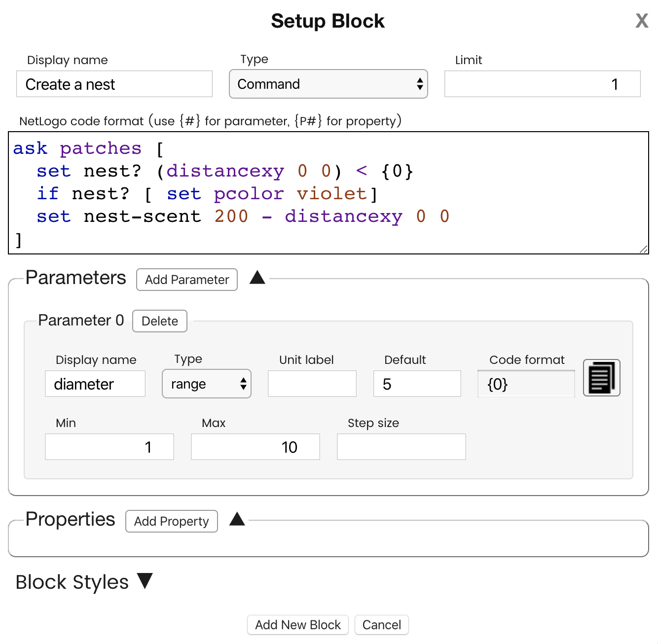Click Add New Block button
This screenshot has height=644, width=658.
tap(298, 625)
